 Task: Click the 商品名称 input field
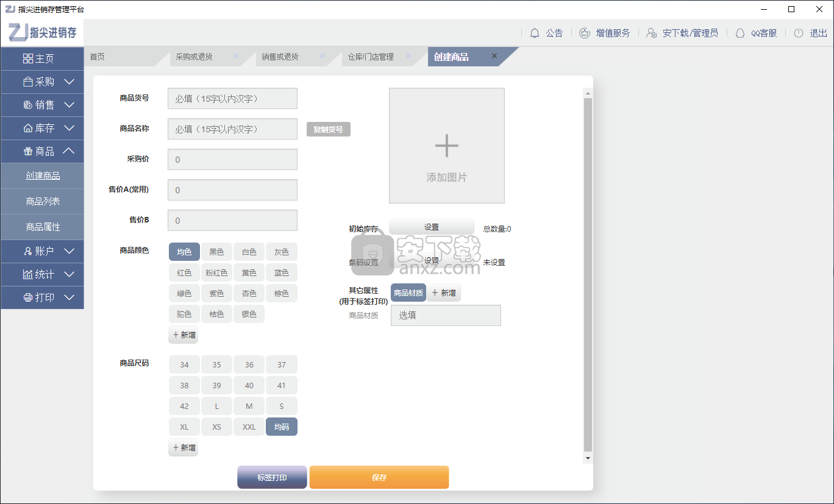pos(232,129)
